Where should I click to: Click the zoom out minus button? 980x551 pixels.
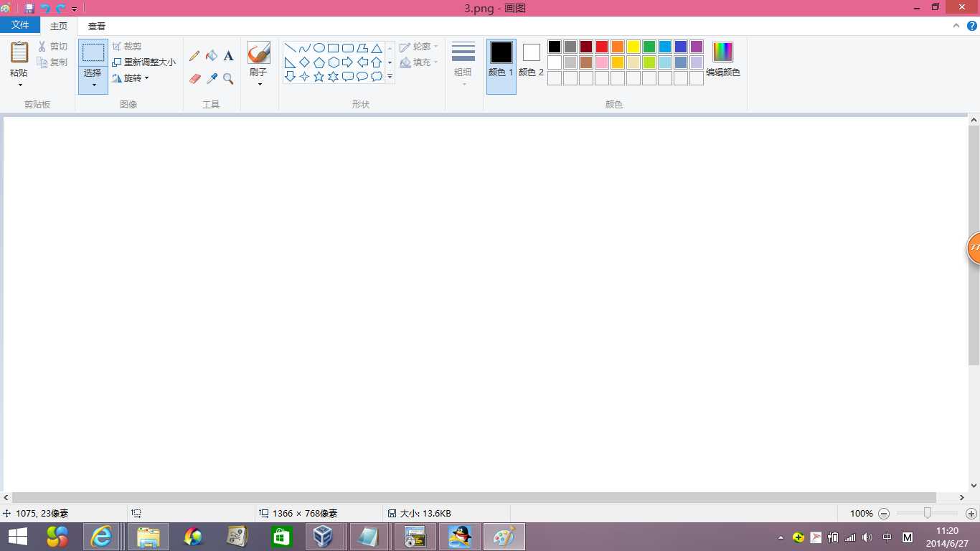[x=884, y=514]
